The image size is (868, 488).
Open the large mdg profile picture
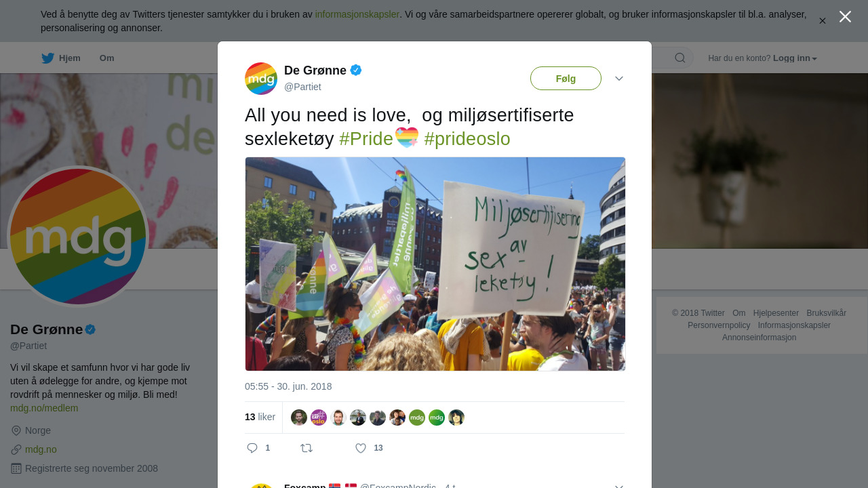coord(78,237)
